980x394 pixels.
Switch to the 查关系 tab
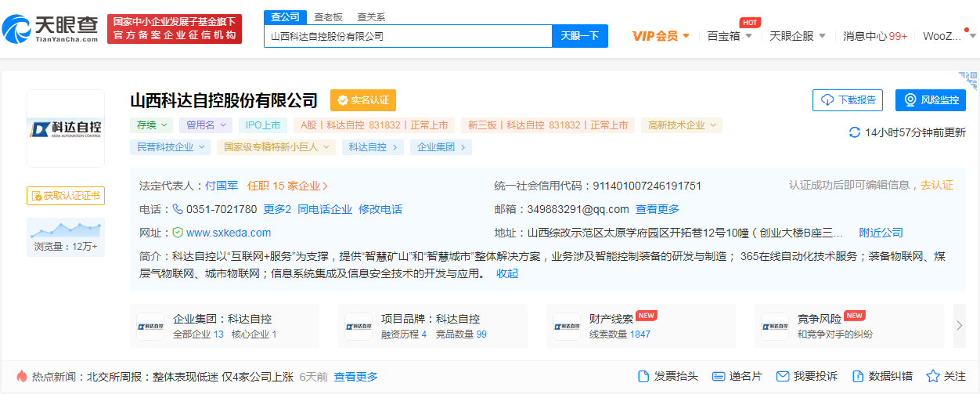[371, 16]
